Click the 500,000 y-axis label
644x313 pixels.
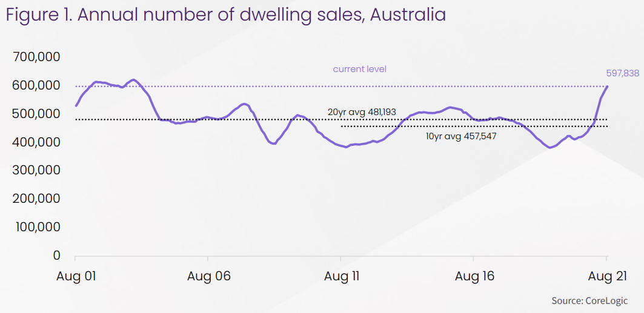36,114
